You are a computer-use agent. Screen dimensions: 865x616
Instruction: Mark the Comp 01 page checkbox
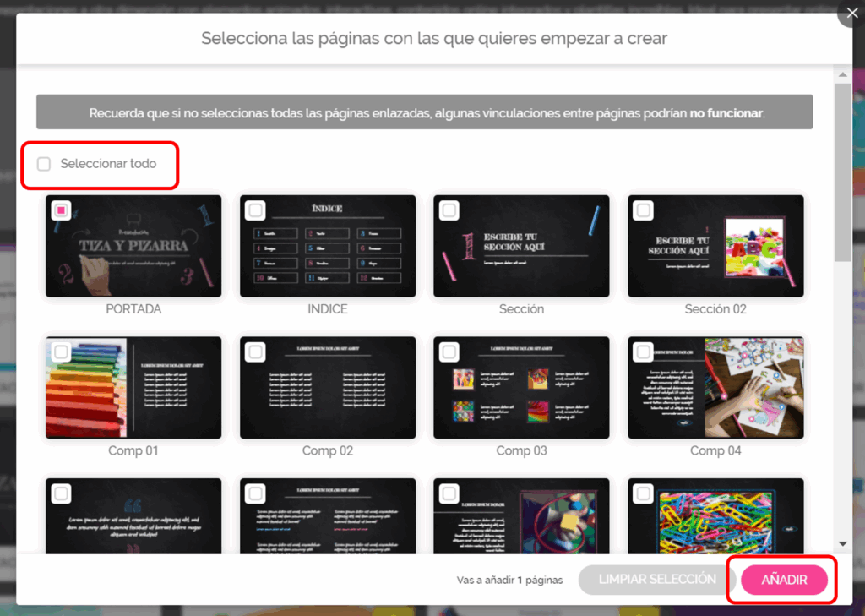point(61,351)
